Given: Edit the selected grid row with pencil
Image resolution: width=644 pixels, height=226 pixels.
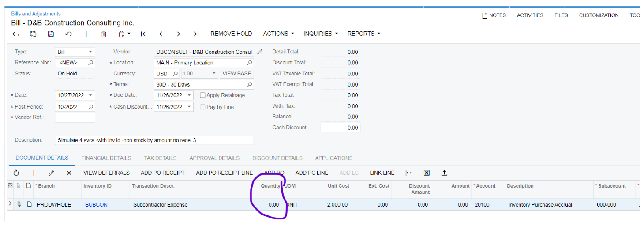Looking at the screenshot, I should point(51,173).
